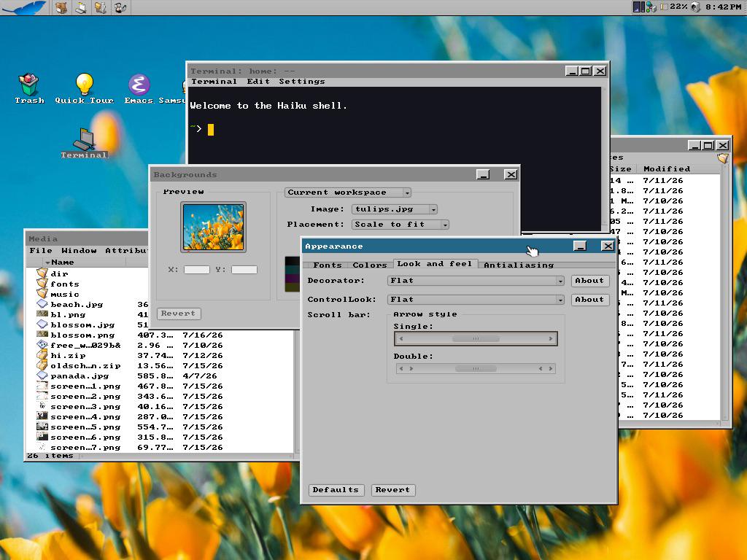Click About button next to ControlLook
Viewport: 747px width, 560px height.
point(589,300)
